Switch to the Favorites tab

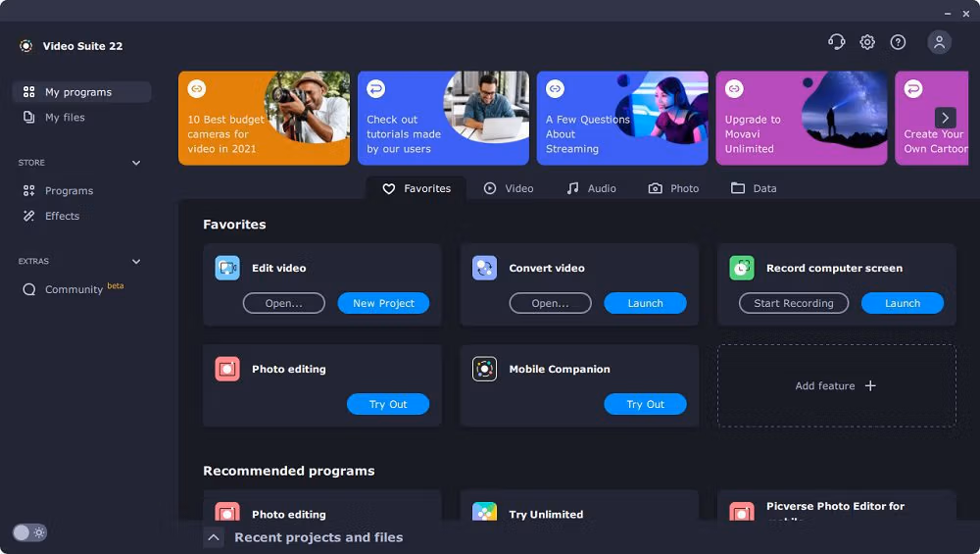click(416, 188)
